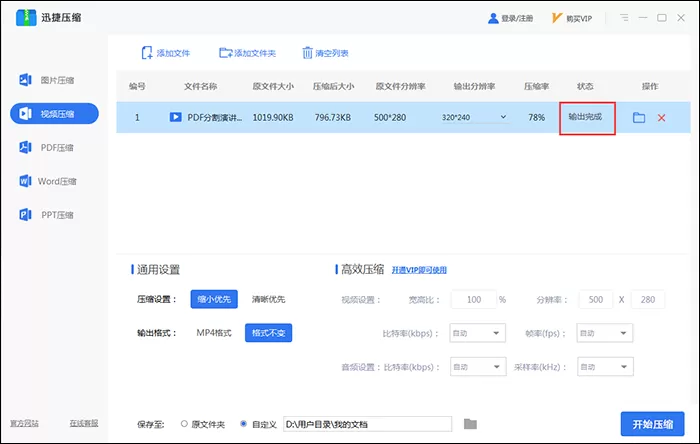Click the Word压缩 sidebar icon
Viewport: 700px width, 444px height.
point(25,181)
